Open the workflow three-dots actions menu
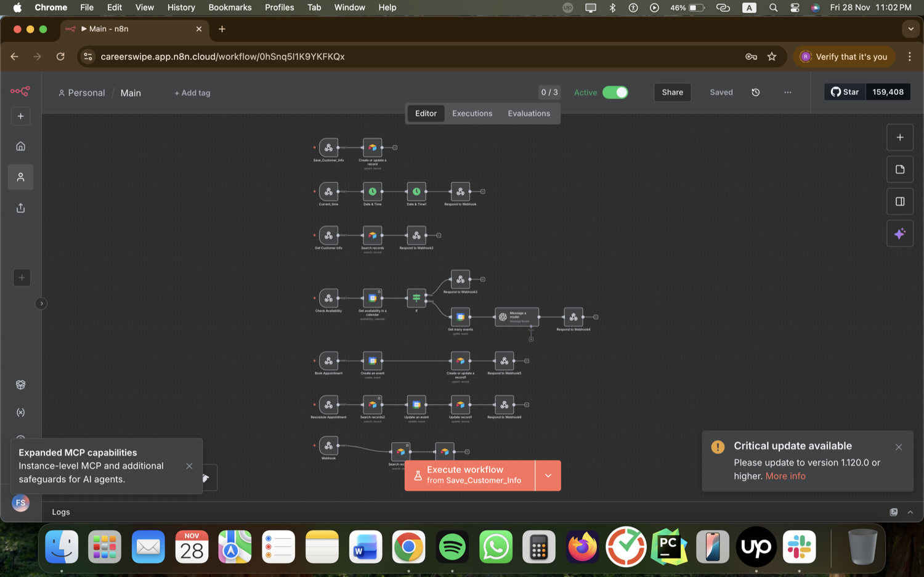The width and height of the screenshot is (924, 577). pyautogui.click(x=788, y=92)
